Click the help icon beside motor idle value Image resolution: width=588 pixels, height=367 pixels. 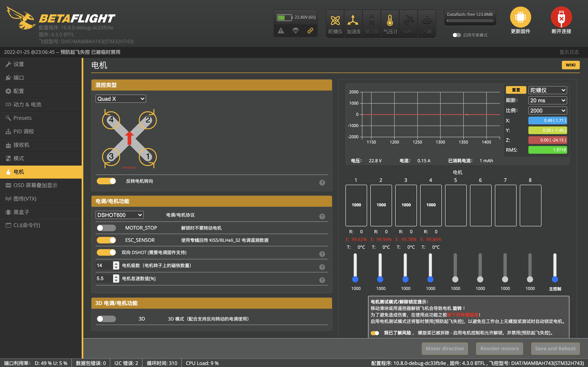pyautogui.click(x=322, y=280)
